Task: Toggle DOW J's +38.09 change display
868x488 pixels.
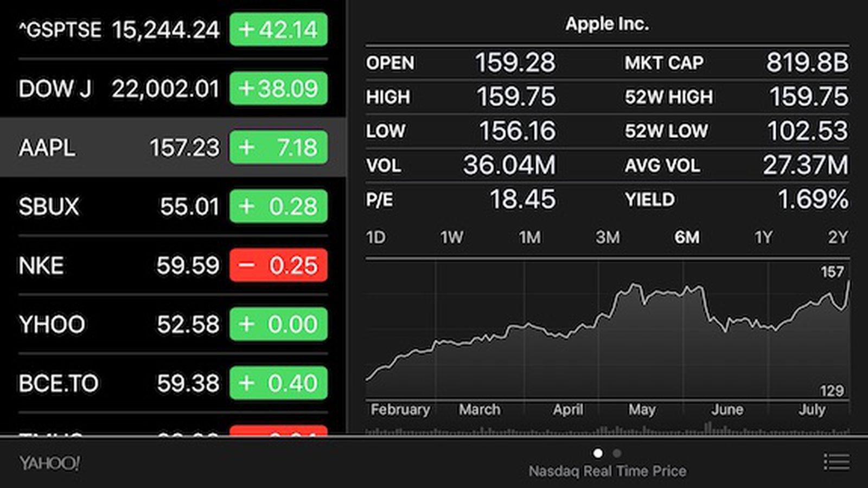Action: [x=278, y=88]
